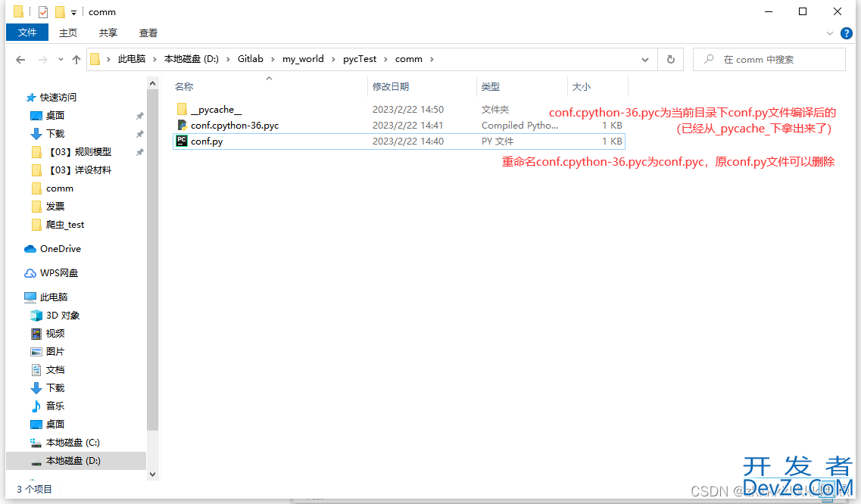The height and width of the screenshot is (504, 861).
Task: Open the 共享 ribbon tab
Action: 108,33
